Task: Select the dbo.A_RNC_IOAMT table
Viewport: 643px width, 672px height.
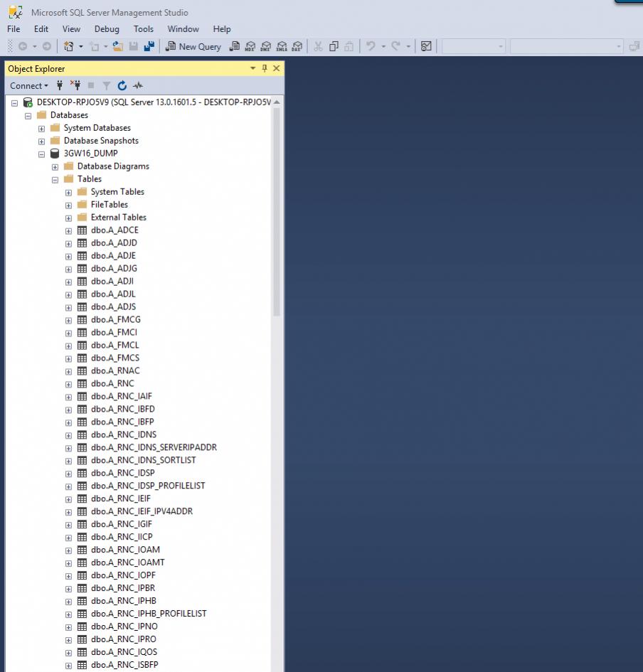Action: [x=128, y=562]
